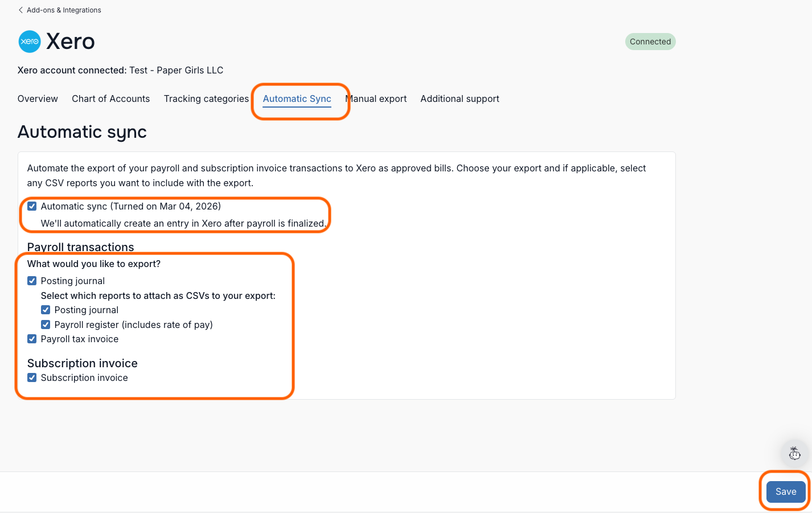This screenshot has height=513, width=812.
Task: Select the Tracking categories tab
Action: click(206, 99)
